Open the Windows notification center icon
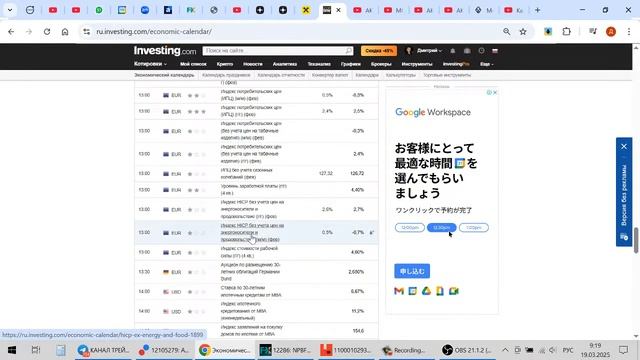 pyautogui.click(x=623, y=350)
